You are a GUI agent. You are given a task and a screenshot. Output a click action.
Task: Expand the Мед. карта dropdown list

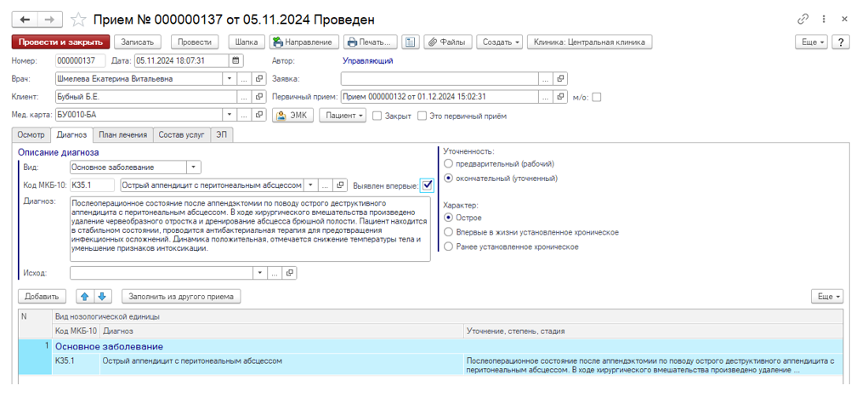point(230,115)
